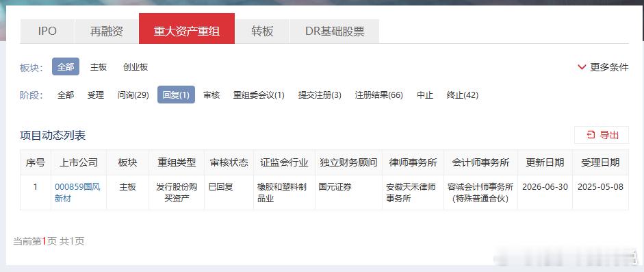Select the 回复(1) stage filter
The width and height of the screenshot is (644, 272).
[x=176, y=95]
